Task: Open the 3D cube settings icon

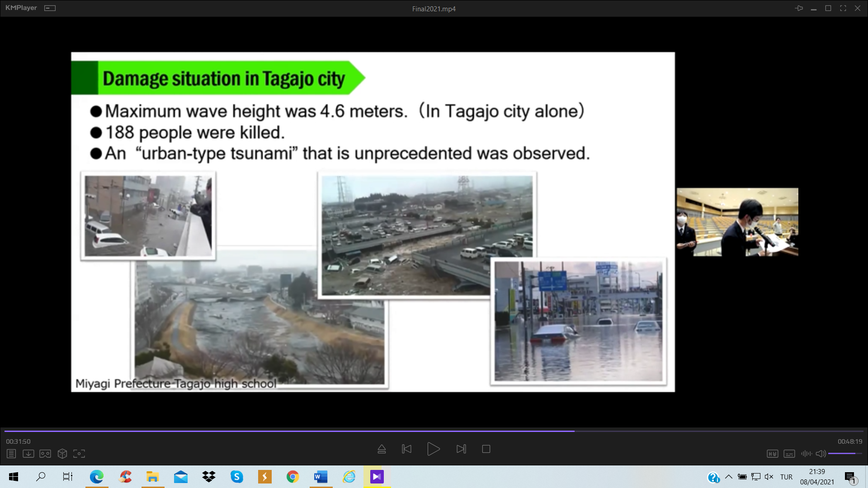Action: pos(62,454)
